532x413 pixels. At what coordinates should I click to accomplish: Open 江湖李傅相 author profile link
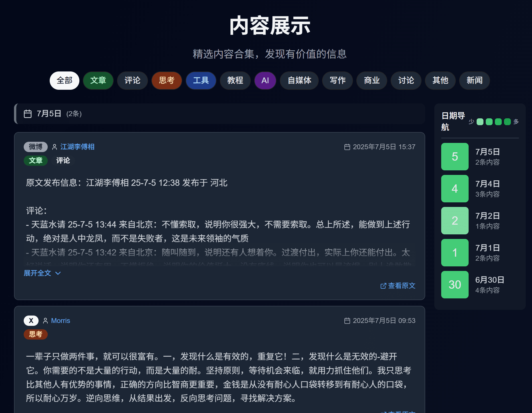pyautogui.click(x=77, y=147)
